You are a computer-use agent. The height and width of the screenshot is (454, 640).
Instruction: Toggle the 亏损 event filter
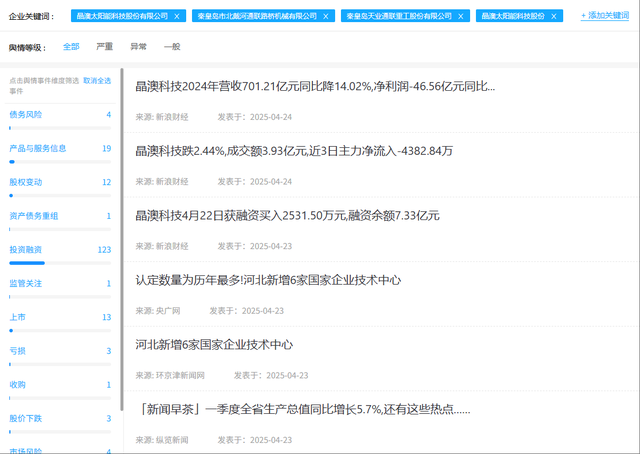click(18, 351)
